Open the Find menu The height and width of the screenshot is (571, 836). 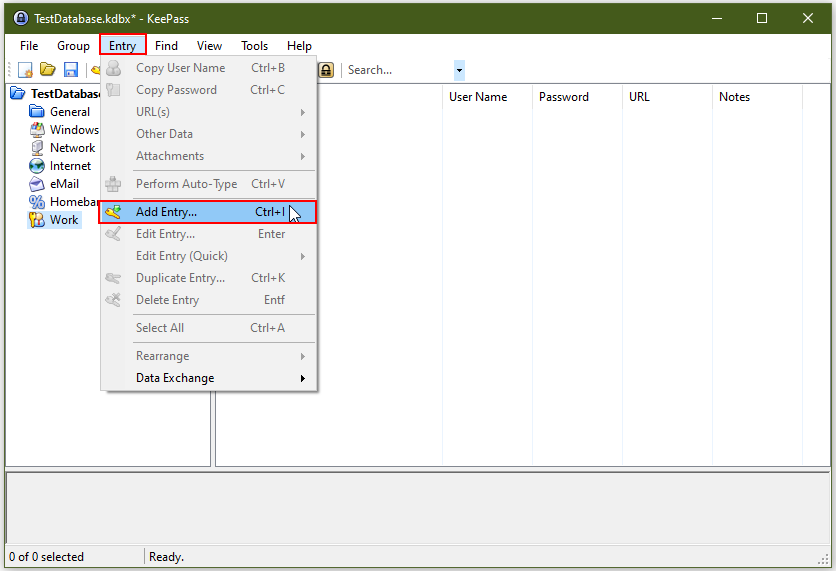click(166, 46)
